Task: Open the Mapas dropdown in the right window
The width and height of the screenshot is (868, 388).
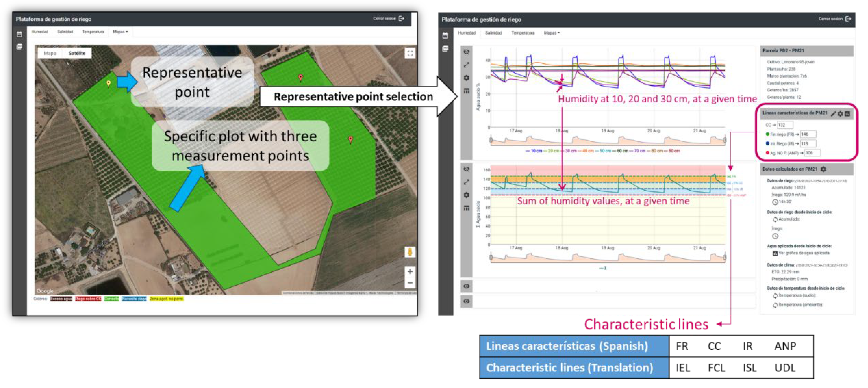Action: click(x=552, y=33)
